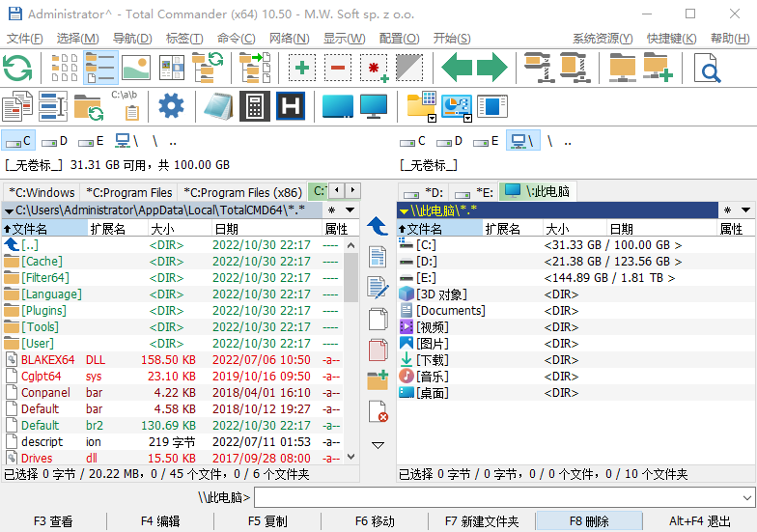Viewport: 757px width, 532px height.
Task: Click the directory tree toolbar icon
Action: [208, 68]
